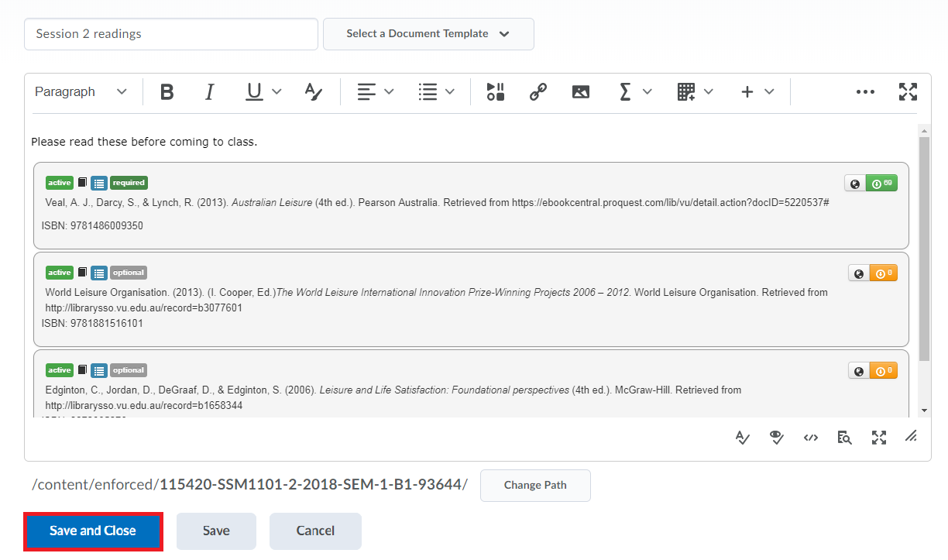The image size is (948, 560).
Task: Open the Insert Stuff media icon
Action: point(496,92)
